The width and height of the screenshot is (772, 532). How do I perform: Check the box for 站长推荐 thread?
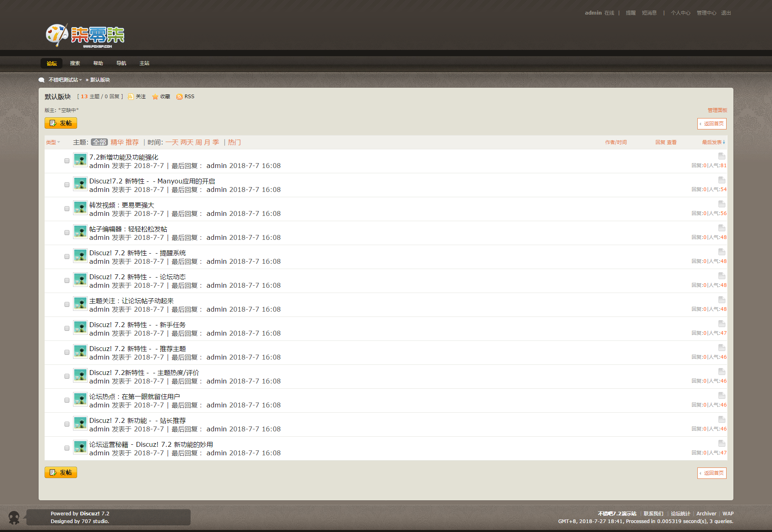click(x=67, y=424)
